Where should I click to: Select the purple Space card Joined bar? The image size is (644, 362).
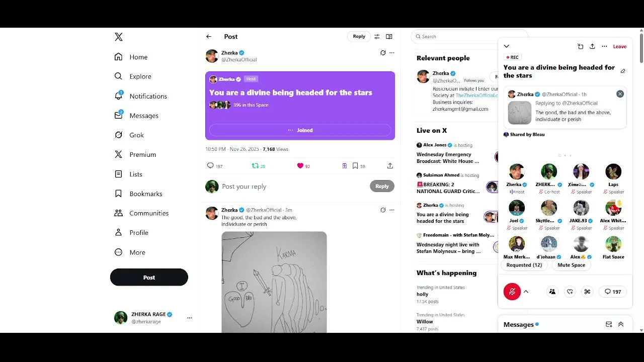click(x=300, y=130)
